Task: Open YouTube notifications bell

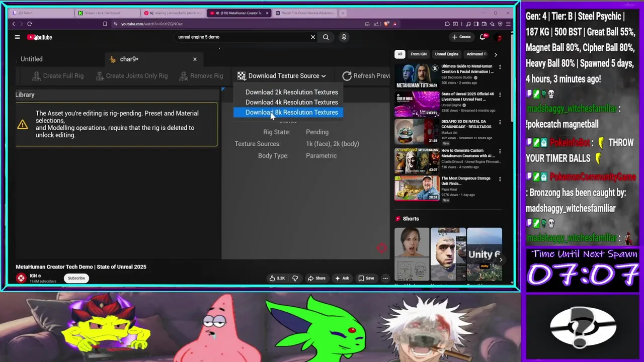Action: pos(483,37)
